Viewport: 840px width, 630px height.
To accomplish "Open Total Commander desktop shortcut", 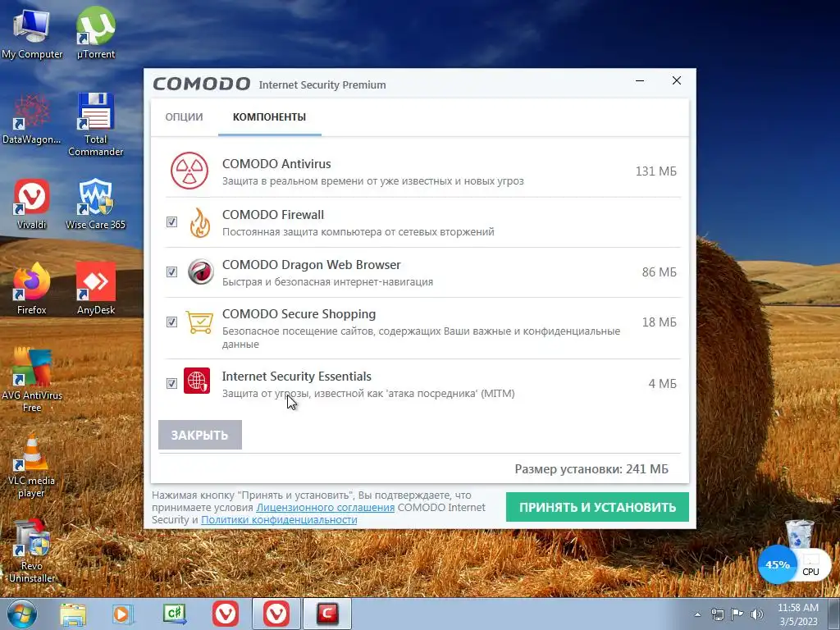I will point(96,125).
